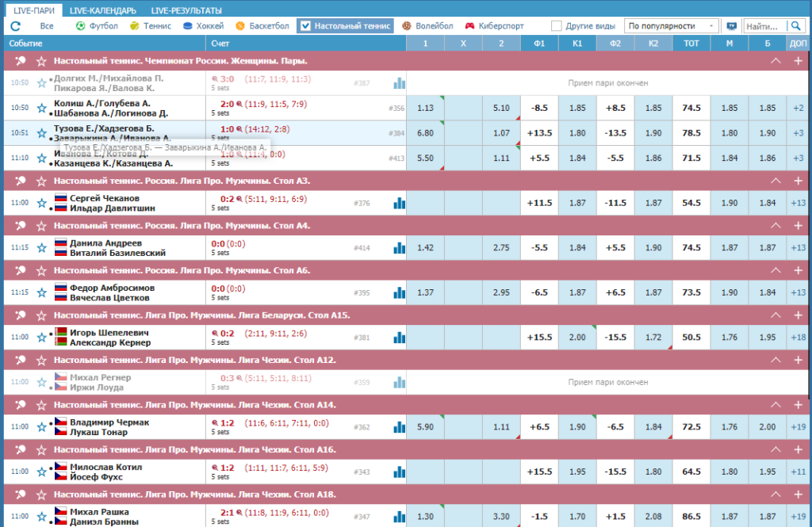
Task: Collapse the Лига Беларуси Стол А15 section
Action: coord(776,315)
